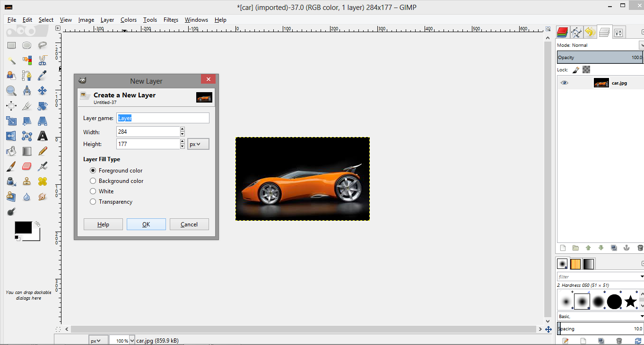Viewport: 644px width, 345px height.
Task: Click the foreground color black swatch
Action: 23,228
